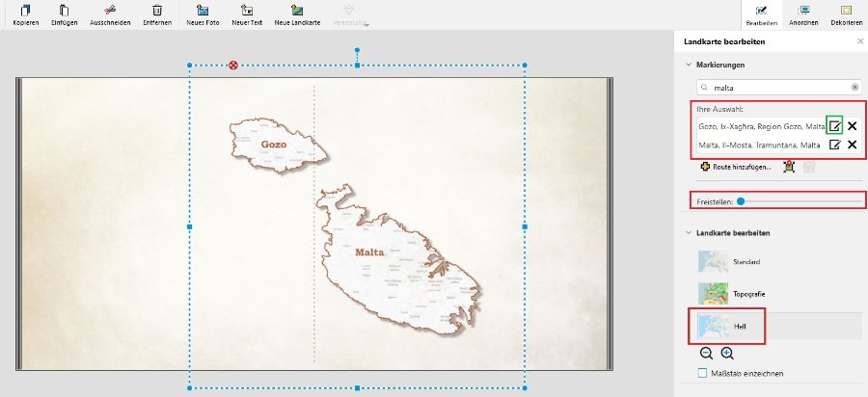This screenshot has width=868, height=397.
Task: Collapse the Markierungen section
Action: click(689, 65)
